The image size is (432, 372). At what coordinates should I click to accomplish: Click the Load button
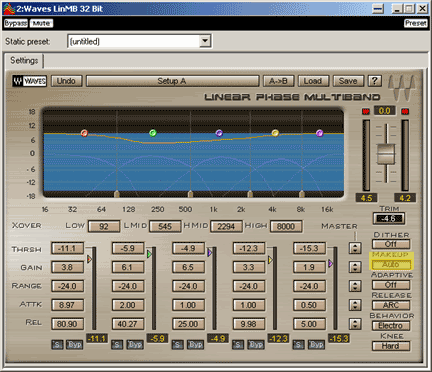(x=313, y=81)
